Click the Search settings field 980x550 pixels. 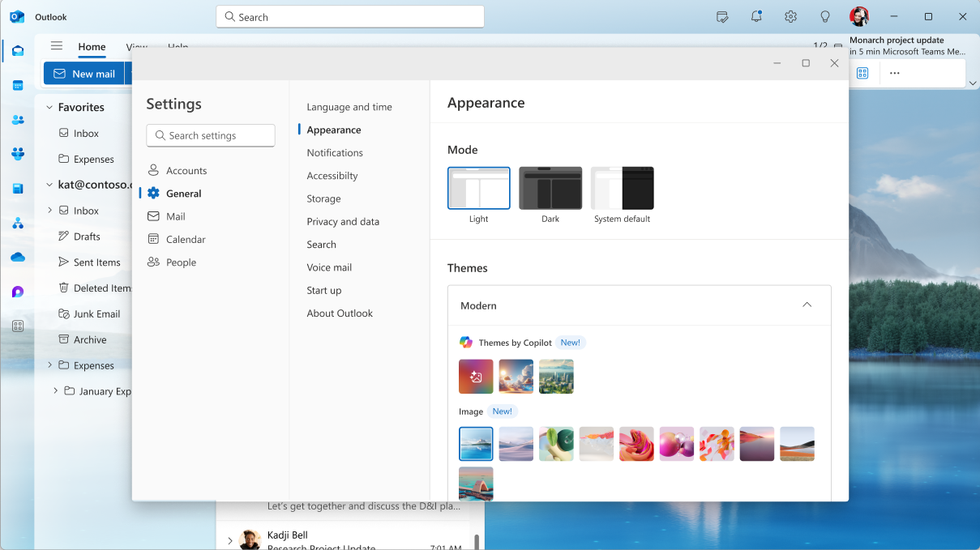(210, 135)
